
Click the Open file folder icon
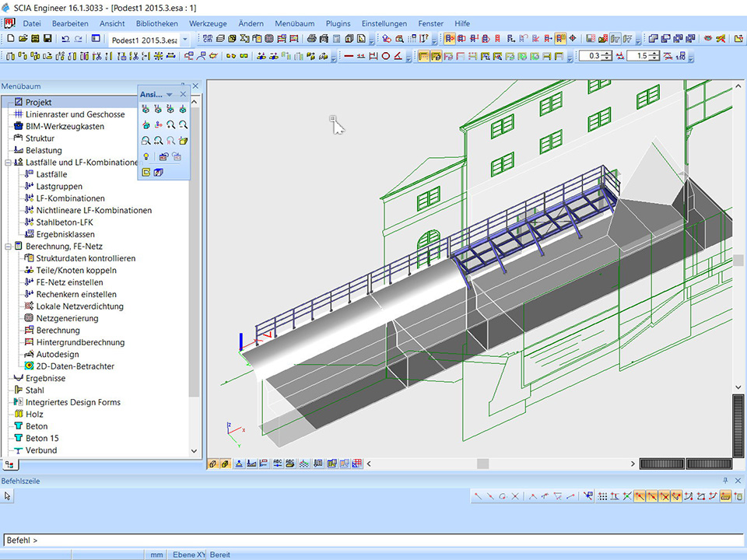point(23,38)
